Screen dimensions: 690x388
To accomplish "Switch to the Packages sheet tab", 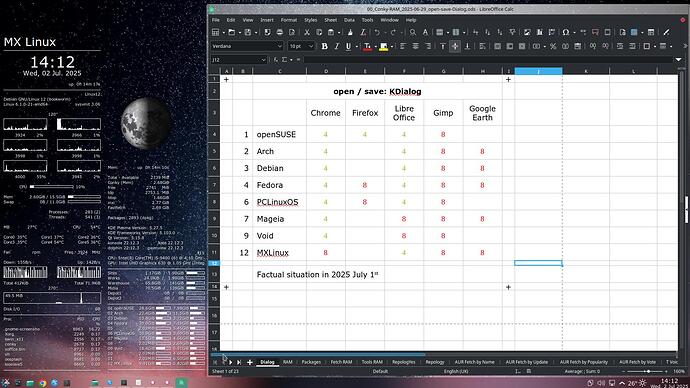I will point(311,362).
